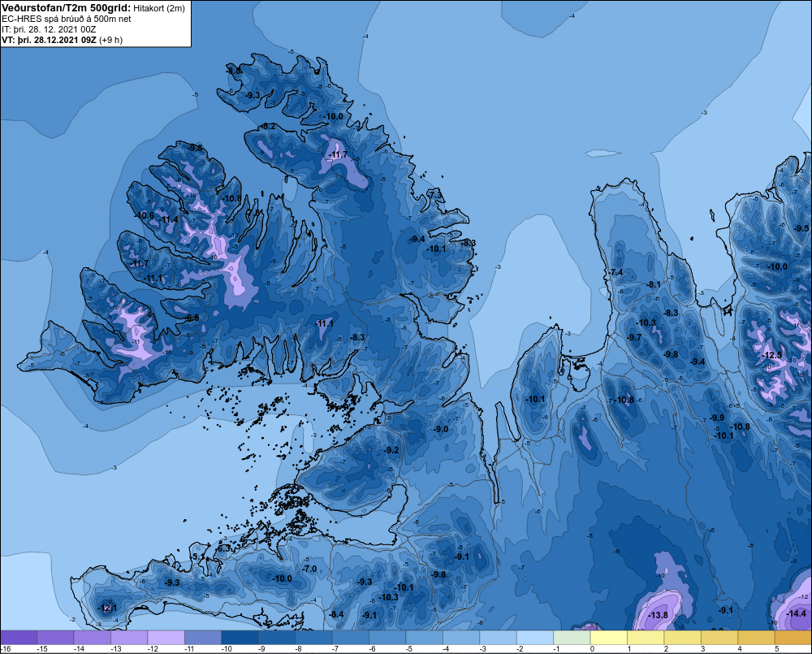812x654 pixels.
Task: Click the title text Veðurstofan/T2m 500grid
Action: pos(67,8)
